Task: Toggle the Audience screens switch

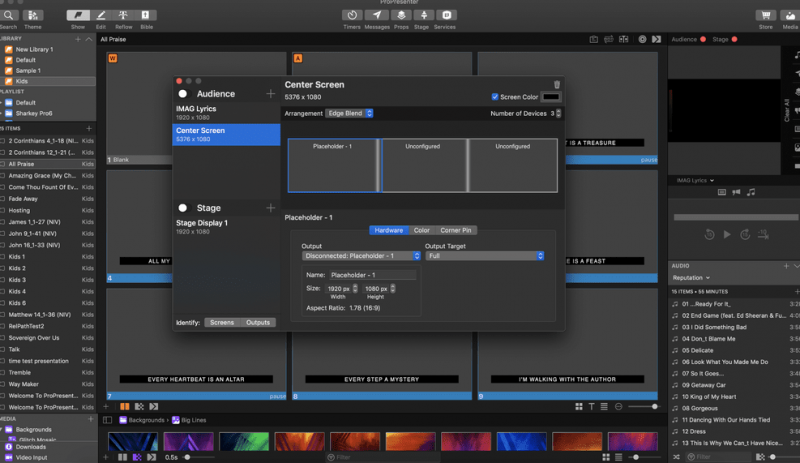Action: [183, 94]
